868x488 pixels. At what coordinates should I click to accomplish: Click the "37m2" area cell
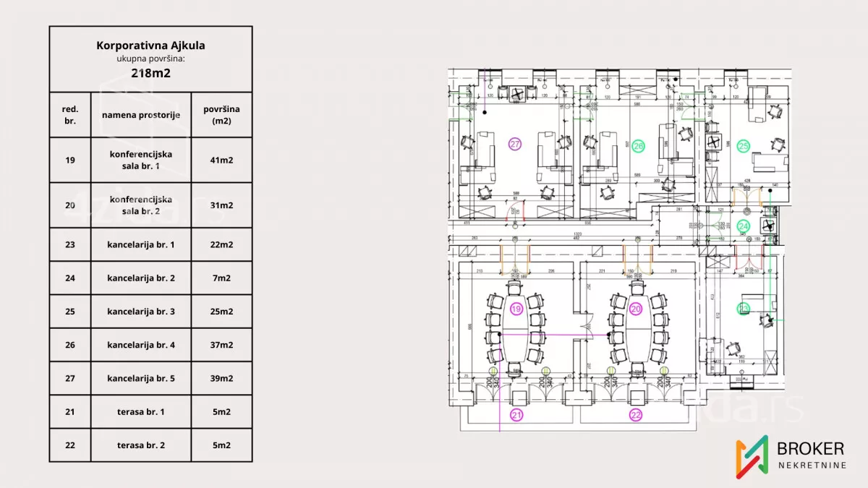point(222,345)
